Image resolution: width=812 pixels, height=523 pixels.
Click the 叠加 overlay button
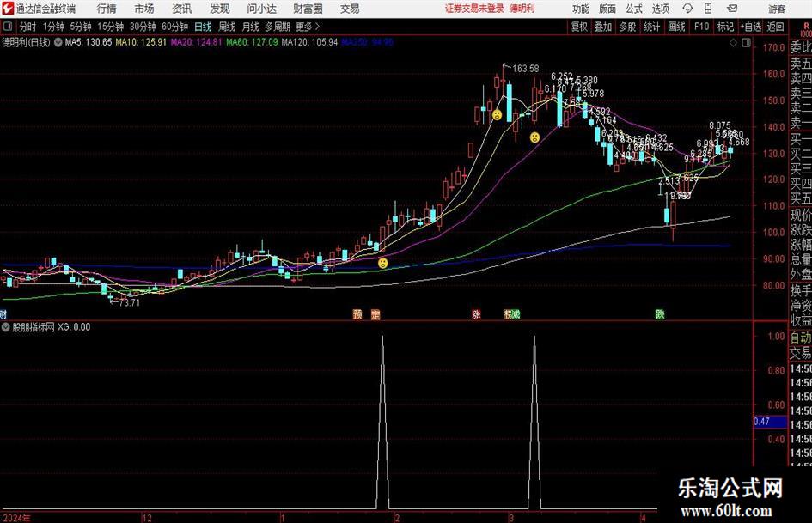coord(603,27)
